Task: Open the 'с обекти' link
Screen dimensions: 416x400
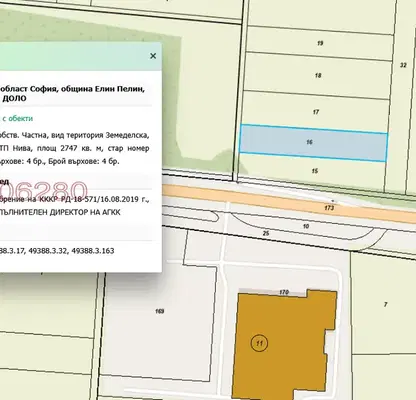Action: click(x=18, y=118)
